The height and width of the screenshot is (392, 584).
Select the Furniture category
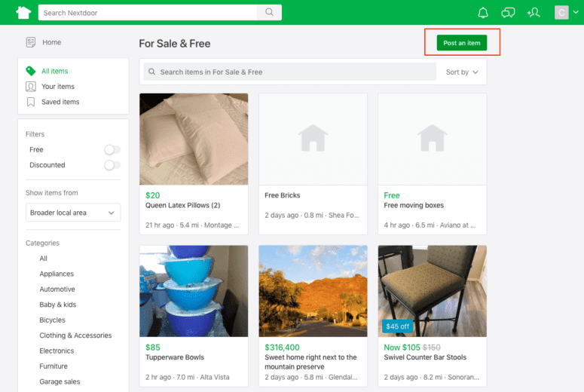pyautogui.click(x=54, y=366)
